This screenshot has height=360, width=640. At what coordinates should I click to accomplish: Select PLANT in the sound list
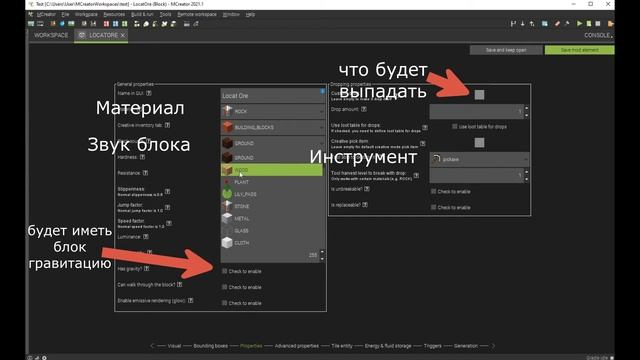click(x=272, y=182)
